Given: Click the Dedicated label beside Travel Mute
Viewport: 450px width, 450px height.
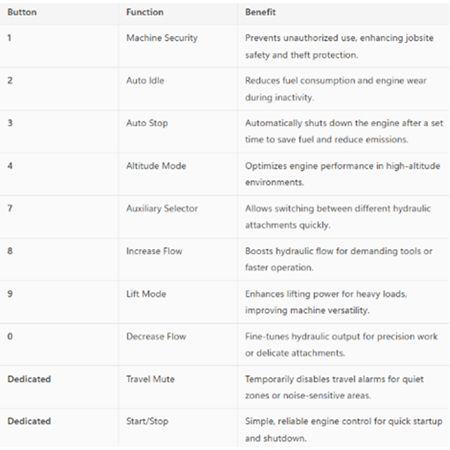Looking at the screenshot, I should pos(29,379).
